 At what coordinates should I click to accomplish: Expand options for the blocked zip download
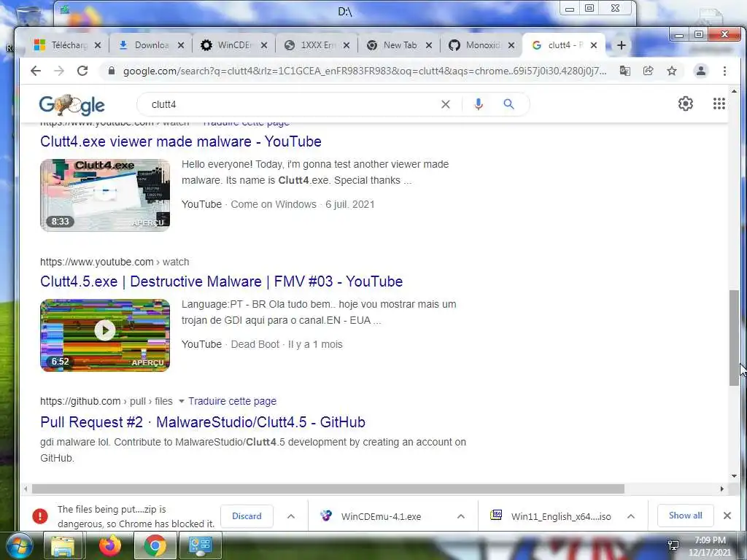pos(291,516)
